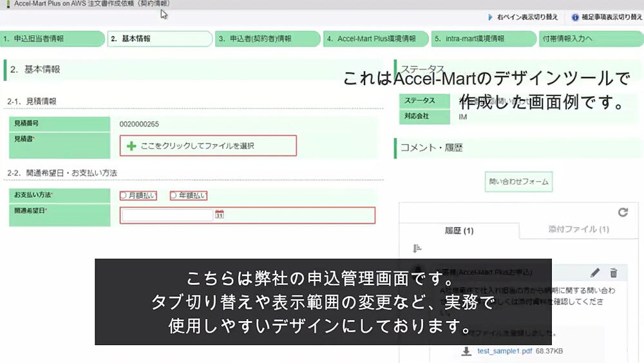Select the 月額払い radio button

point(124,195)
